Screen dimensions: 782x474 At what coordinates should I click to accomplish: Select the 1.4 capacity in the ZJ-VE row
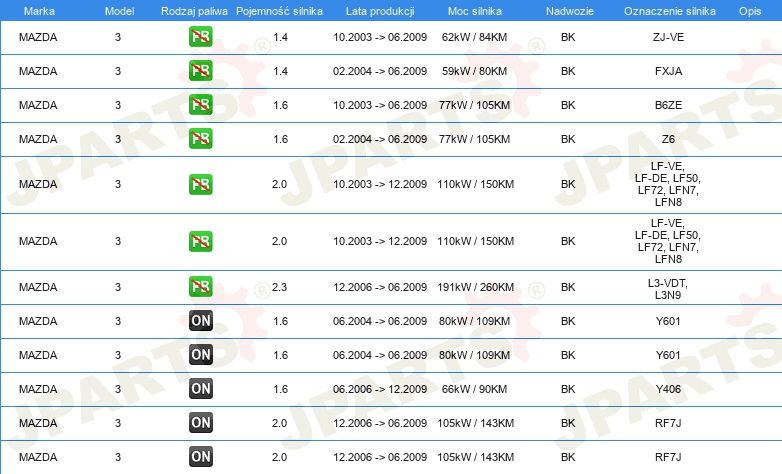pos(281,37)
